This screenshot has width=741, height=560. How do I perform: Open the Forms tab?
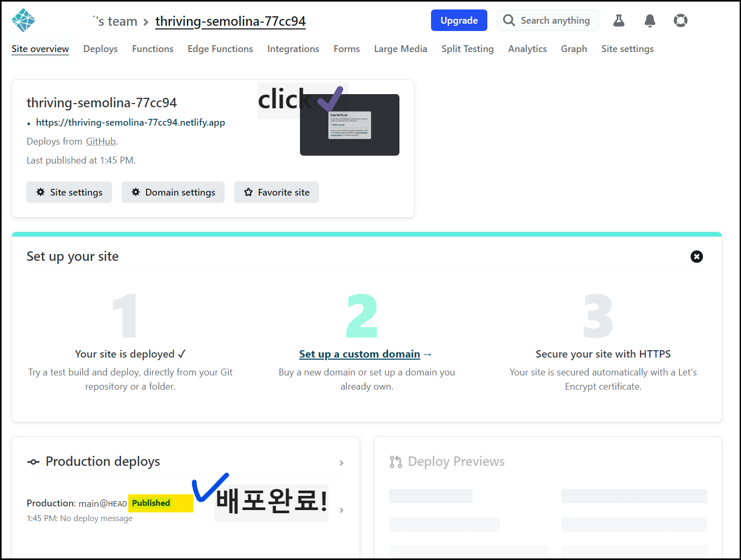tap(347, 49)
